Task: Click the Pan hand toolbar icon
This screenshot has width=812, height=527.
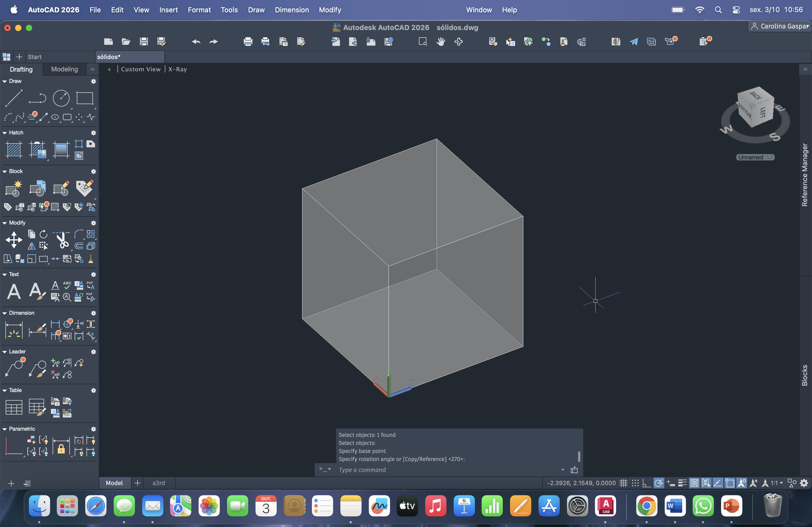Action: click(x=441, y=42)
